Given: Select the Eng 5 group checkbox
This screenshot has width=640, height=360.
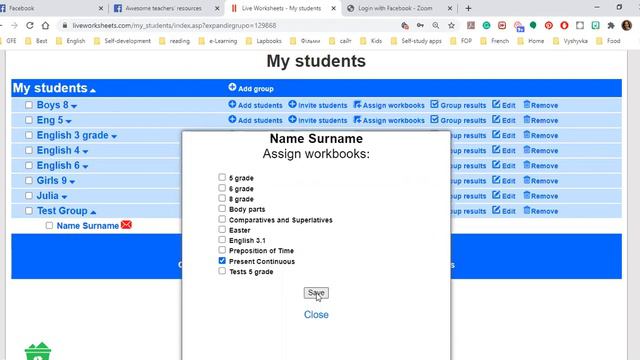Looking at the screenshot, I should pyautogui.click(x=29, y=120).
